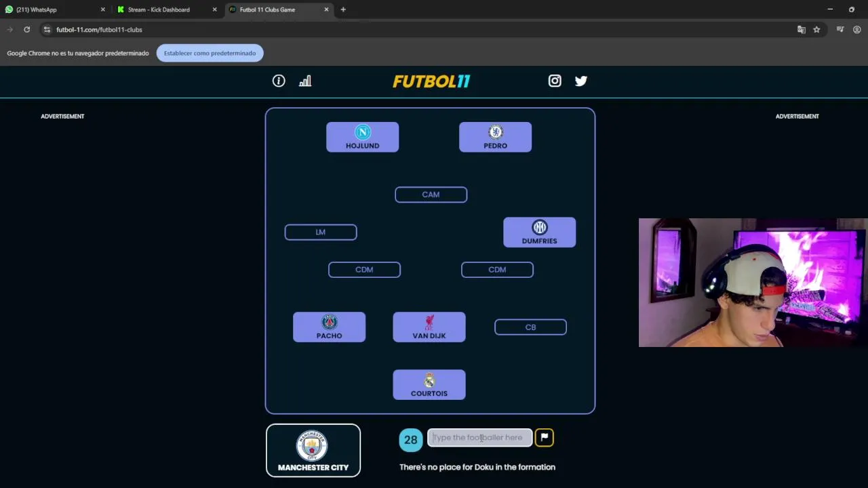Select the Dumfries Inter player card
The height and width of the screenshot is (488, 868).
coord(539,232)
